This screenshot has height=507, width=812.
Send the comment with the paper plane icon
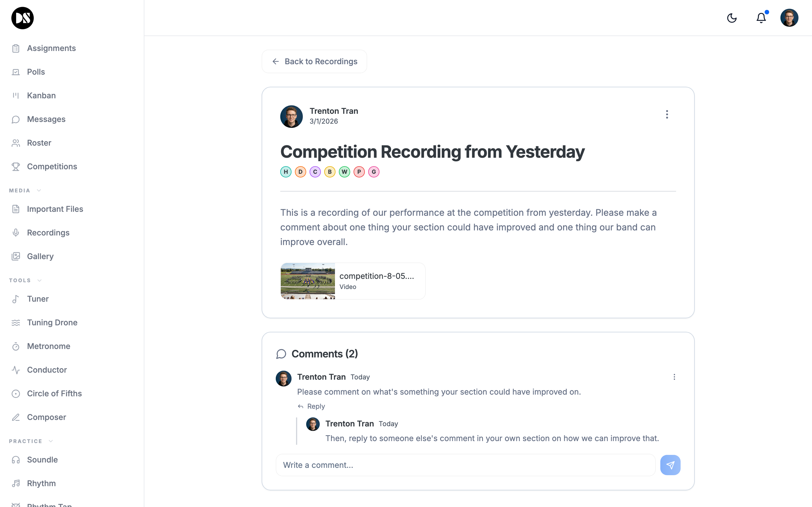pos(670,465)
